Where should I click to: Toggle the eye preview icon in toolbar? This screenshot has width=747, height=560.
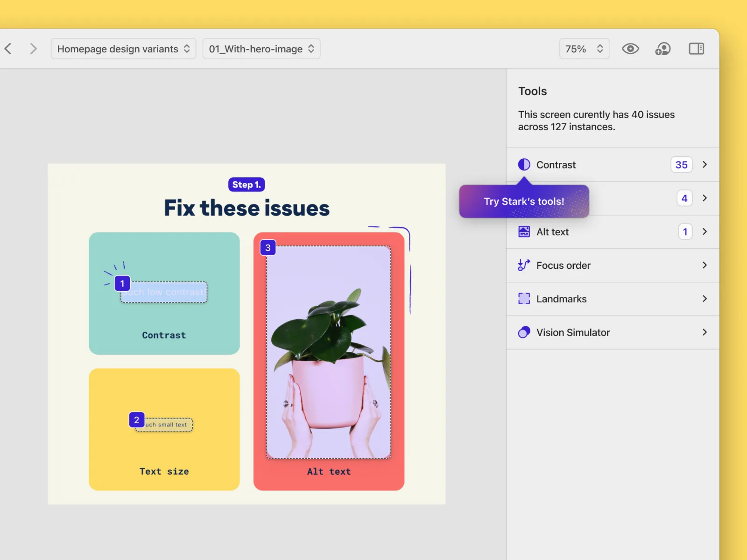(630, 49)
